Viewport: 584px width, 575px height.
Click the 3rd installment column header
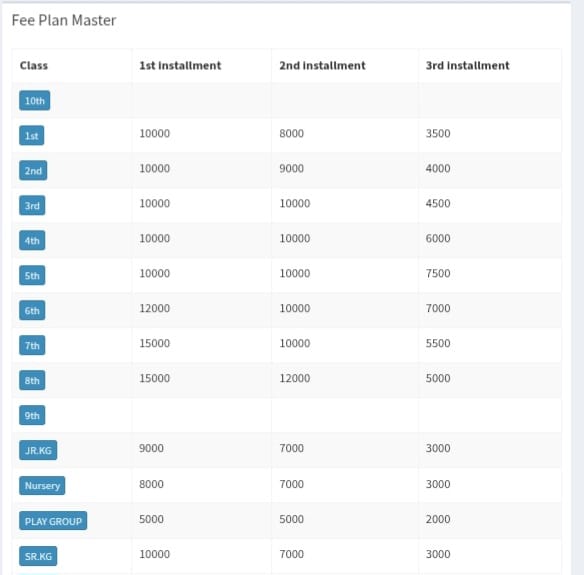tap(468, 66)
